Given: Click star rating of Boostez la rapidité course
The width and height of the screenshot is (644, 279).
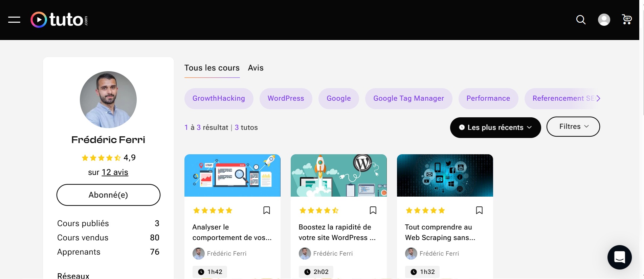Looking at the screenshot, I should coord(319,211).
